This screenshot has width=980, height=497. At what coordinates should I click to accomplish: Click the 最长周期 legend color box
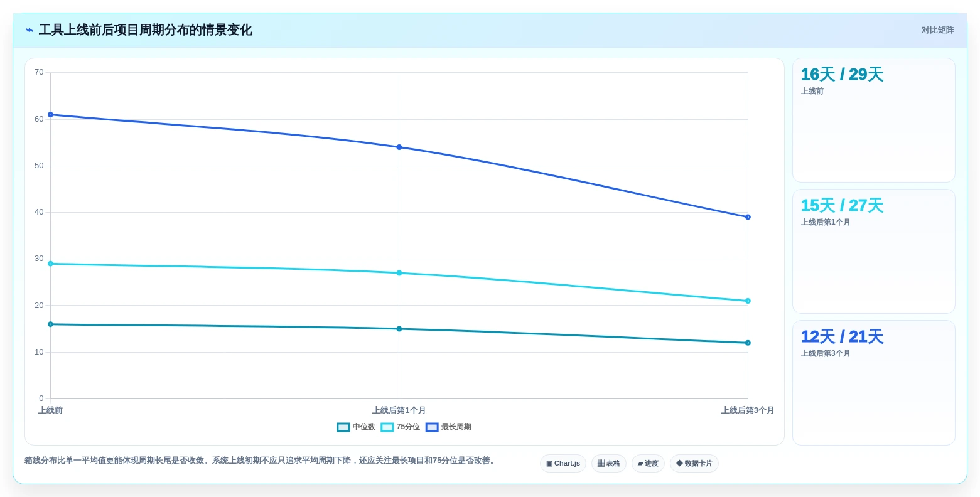[x=432, y=427]
